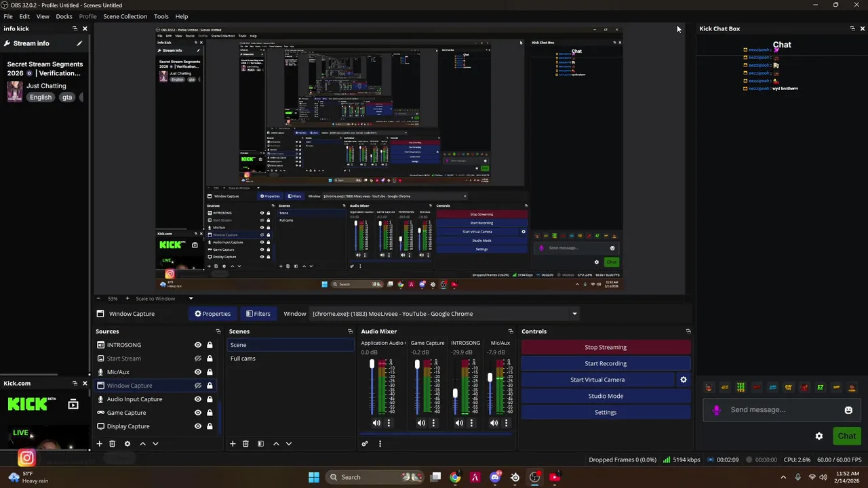Configure virtual camera gear icon
Screen dimensions: 868x488
[684, 380]
